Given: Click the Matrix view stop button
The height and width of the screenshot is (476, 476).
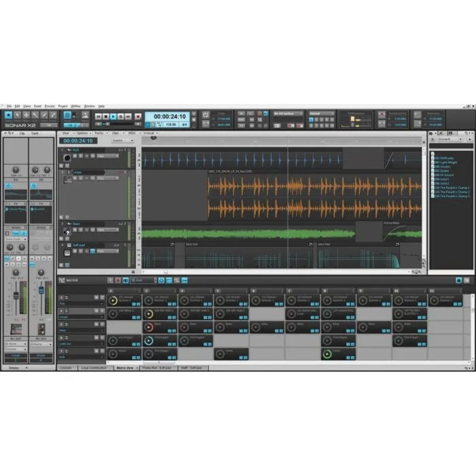Looking at the screenshot, I should pos(117,280).
